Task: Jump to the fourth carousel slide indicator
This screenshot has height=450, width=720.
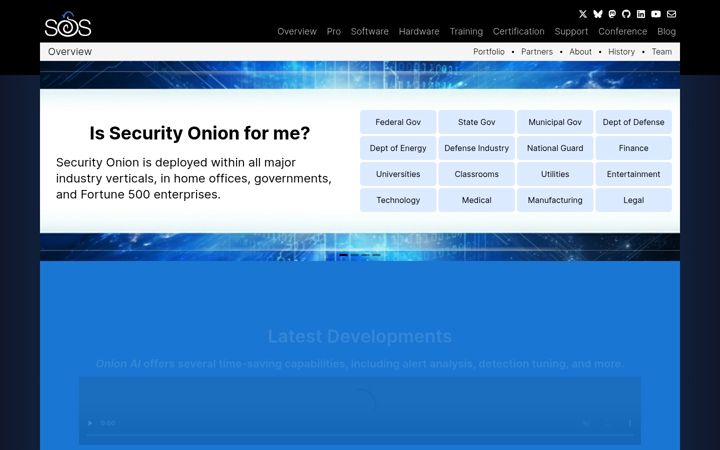Action: pos(377,255)
